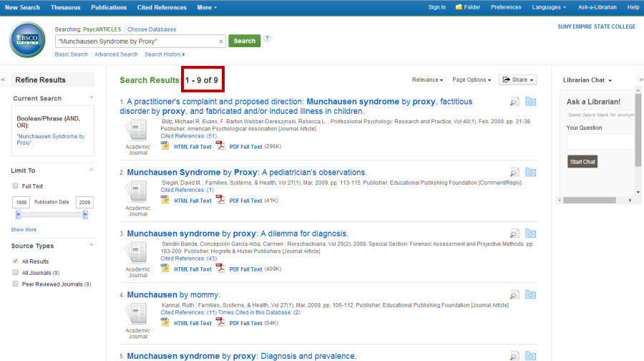Viewport: 644px width, 361px height.
Task: Collapse the Current Search section
Action: [92, 98]
